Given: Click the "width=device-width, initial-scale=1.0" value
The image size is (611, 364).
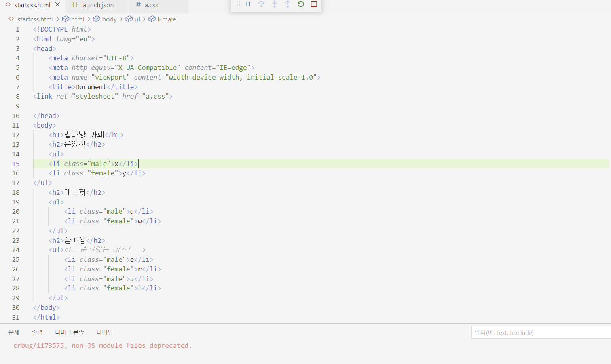Looking at the screenshot, I should 241,77.
